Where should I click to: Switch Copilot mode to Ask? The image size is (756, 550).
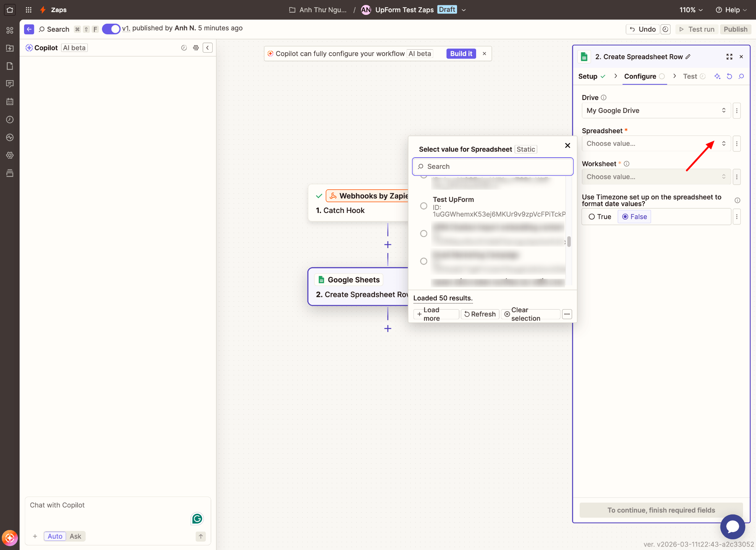point(76,536)
